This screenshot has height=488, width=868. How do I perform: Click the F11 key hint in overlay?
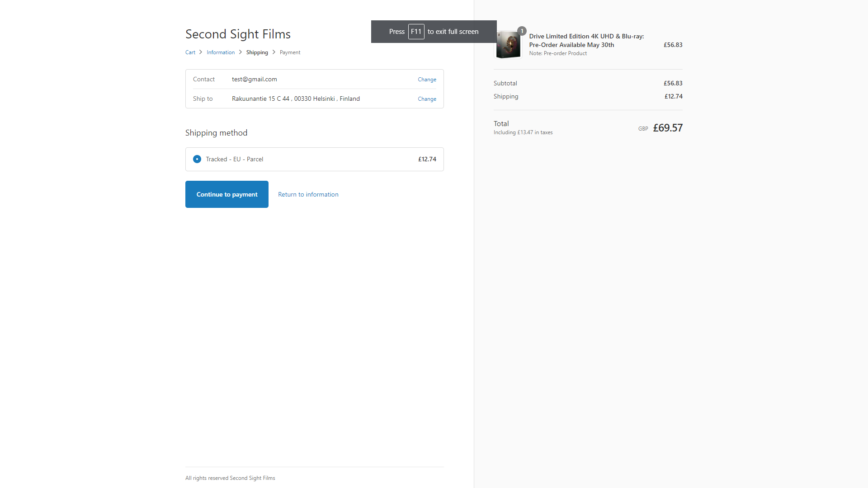pos(416,32)
